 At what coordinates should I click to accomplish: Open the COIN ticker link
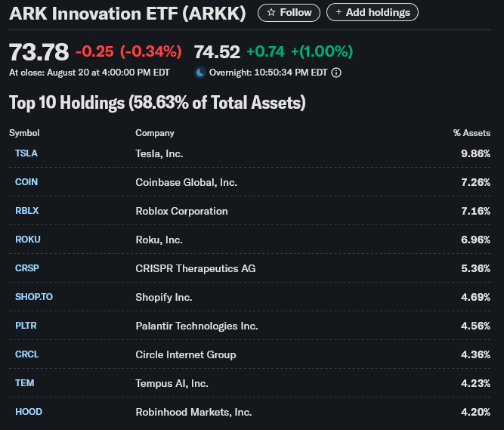coord(26,182)
